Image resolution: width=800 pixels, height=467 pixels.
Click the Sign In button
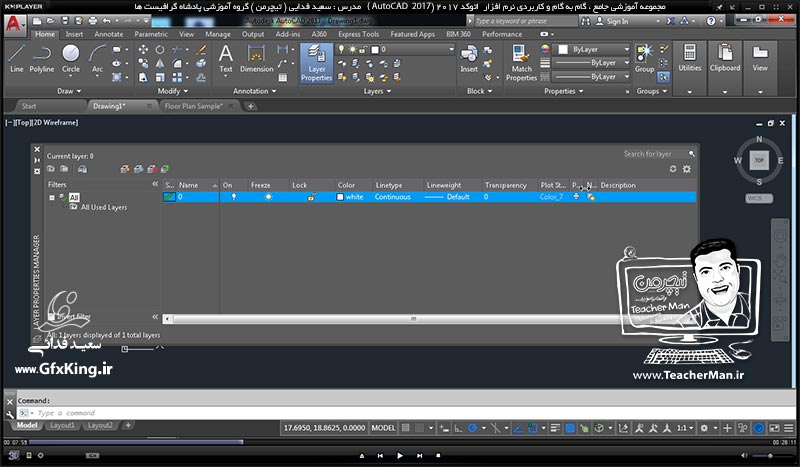pos(612,21)
